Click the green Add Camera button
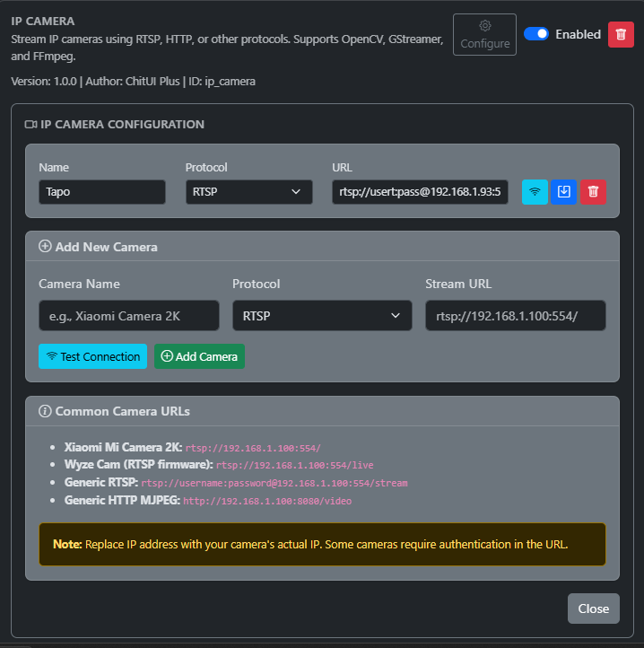 [199, 356]
